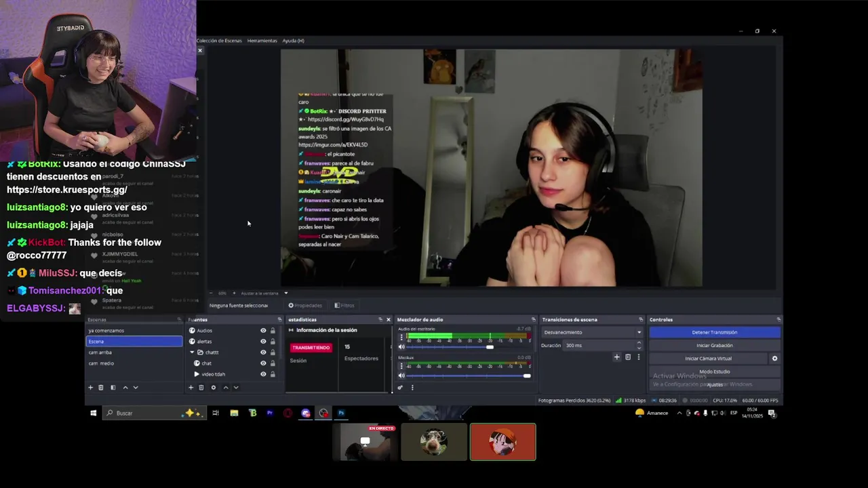The image size is (868, 488).
Task: Lock the chat source
Action: click(273, 363)
